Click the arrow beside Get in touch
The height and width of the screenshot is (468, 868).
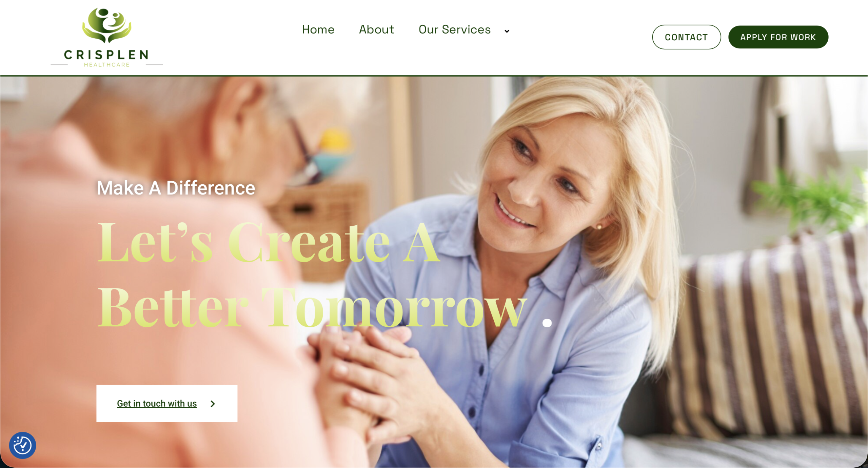tap(213, 404)
